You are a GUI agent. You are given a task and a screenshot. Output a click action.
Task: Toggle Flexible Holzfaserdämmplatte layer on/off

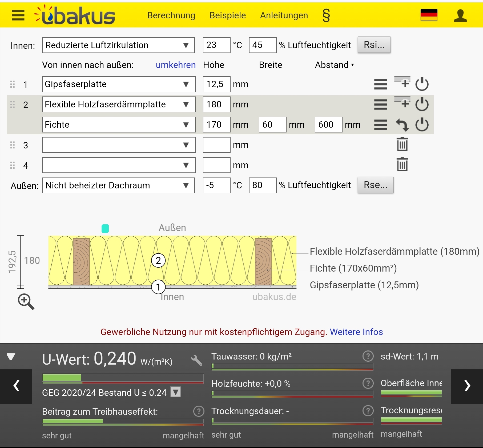coord(422,104)
